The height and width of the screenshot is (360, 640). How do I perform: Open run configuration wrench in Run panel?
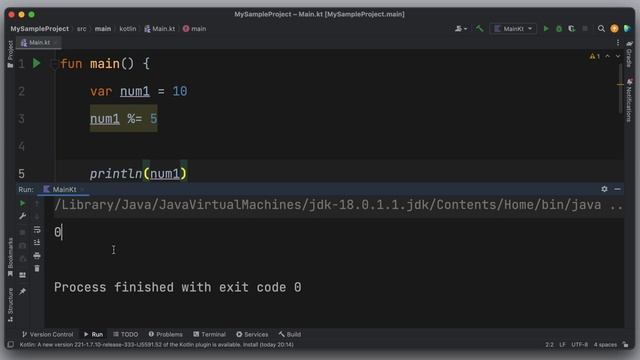click(22, 216)
